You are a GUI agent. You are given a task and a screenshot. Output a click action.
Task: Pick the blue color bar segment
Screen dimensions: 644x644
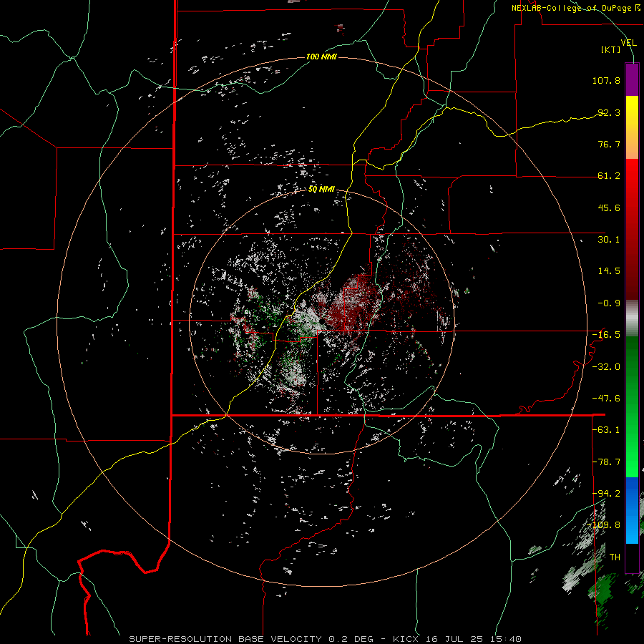[632, 510]
